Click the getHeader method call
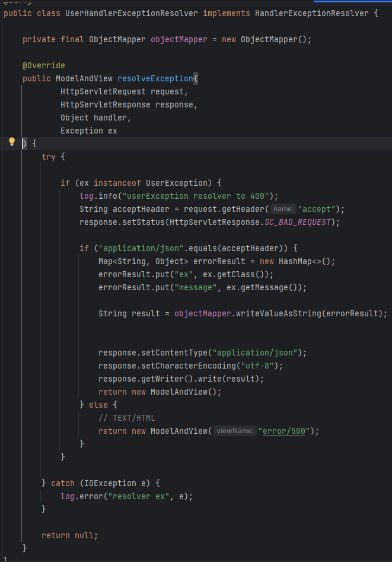The width and height of the screenshot is (392, 562). [243, 209]
